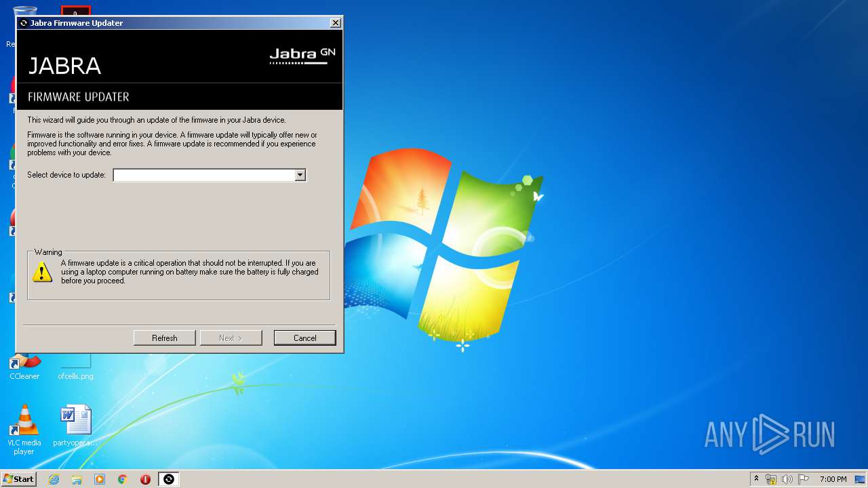Click the Jabra title bar icon
The height and width of the screenshot is (488, 868).
tap(24, 23)
